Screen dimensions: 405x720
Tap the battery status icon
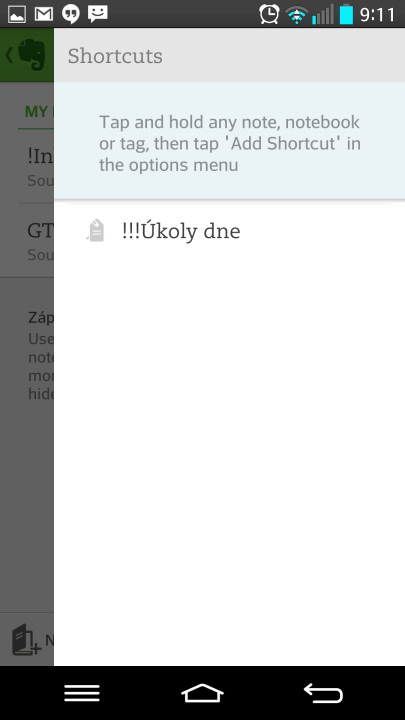(x=346, y=15)
